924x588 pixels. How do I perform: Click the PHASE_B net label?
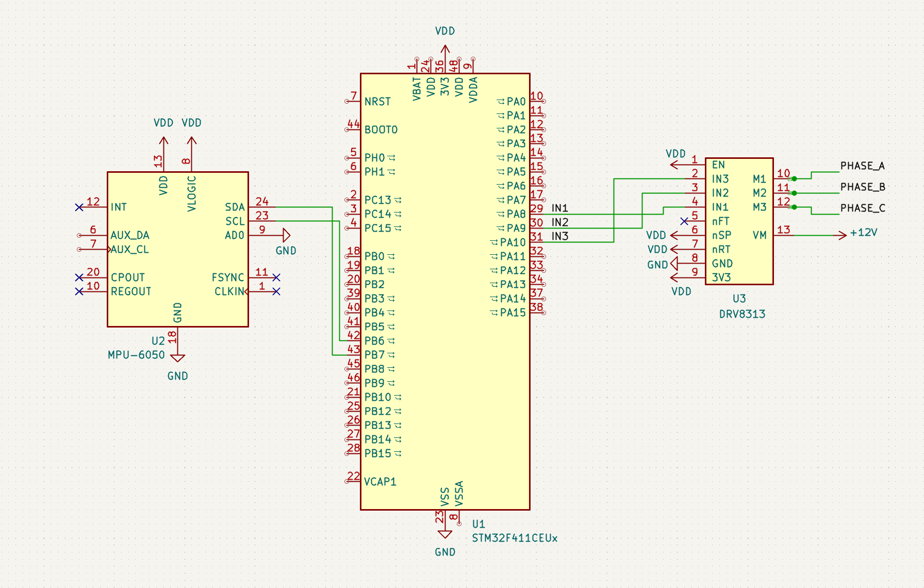[x=863, y=187]
